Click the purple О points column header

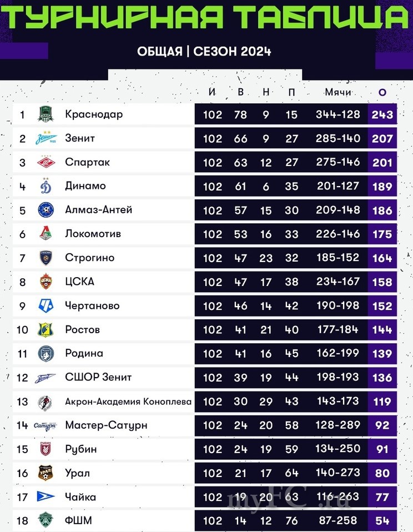coord(382,92)
